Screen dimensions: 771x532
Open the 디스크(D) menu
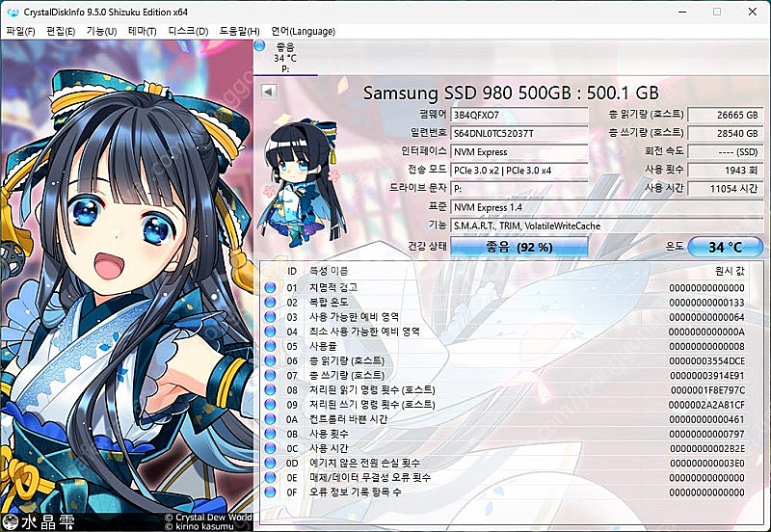click(188, 32)
